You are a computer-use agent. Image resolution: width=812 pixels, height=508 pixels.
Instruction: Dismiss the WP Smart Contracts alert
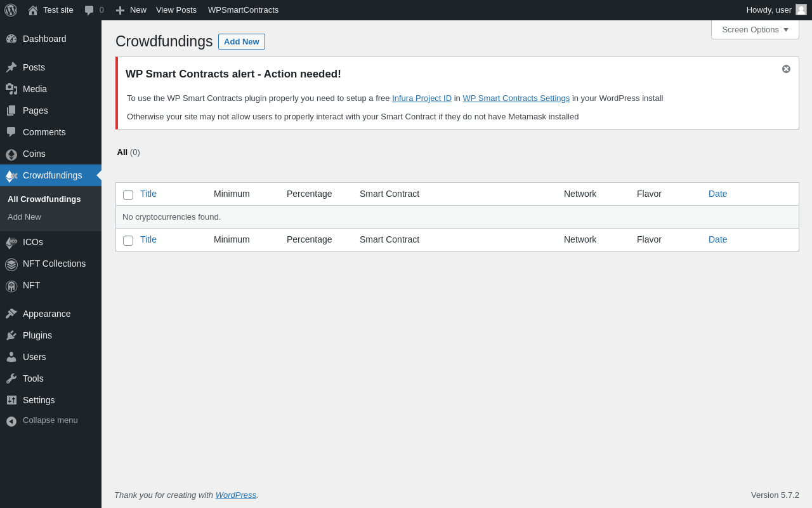786,69
